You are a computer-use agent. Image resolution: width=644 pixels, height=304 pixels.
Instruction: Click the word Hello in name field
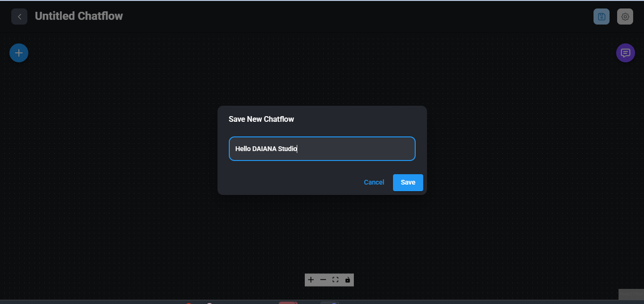click(243, 149)
